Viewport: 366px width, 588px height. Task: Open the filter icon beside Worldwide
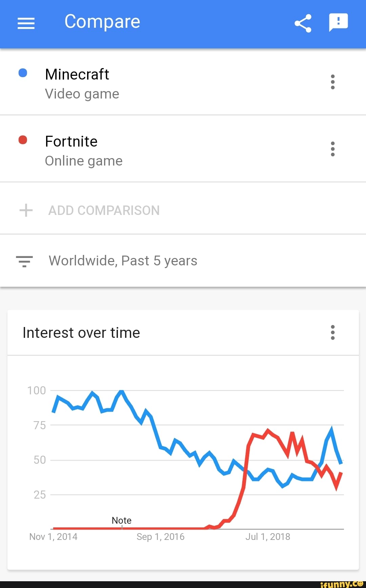point(24,260)
